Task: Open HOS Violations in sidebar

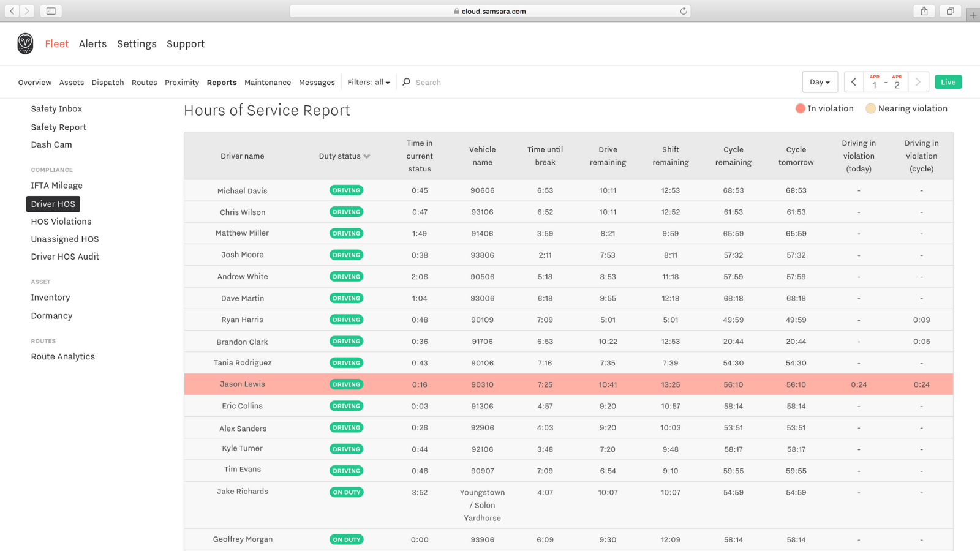Action: point(61,222)
